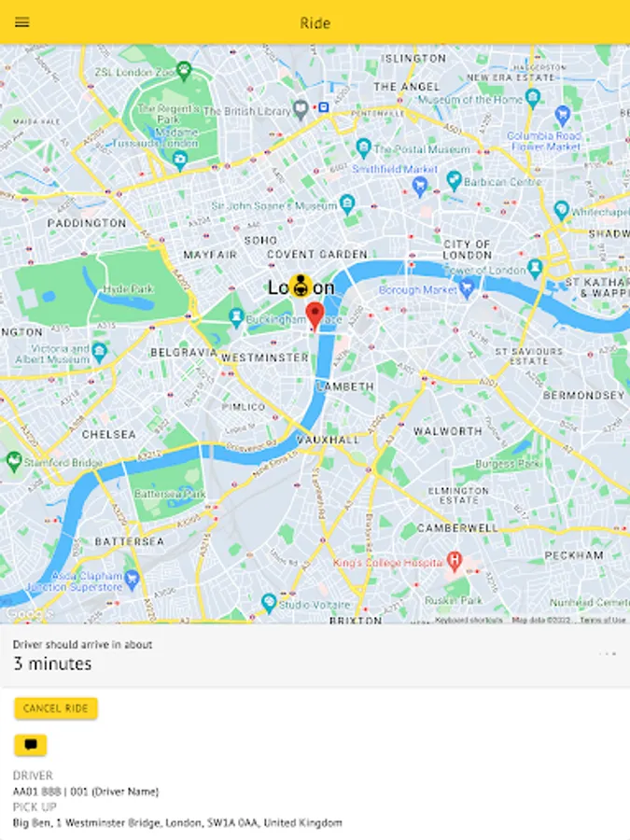Click the Postal Museum marker
This screenshot has width=630, height=840.
point(364,147)
